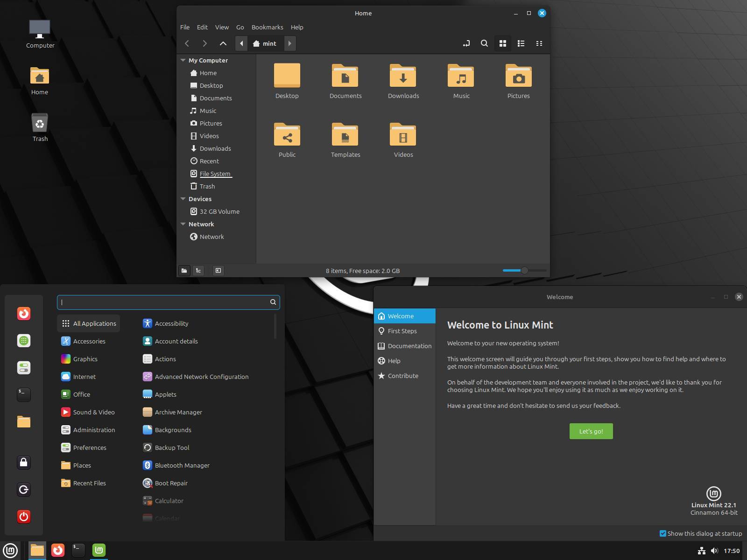This screenshot has height=560, width=747.
Task: Click Log Out in menu favorites
Action: click(24, 490)
